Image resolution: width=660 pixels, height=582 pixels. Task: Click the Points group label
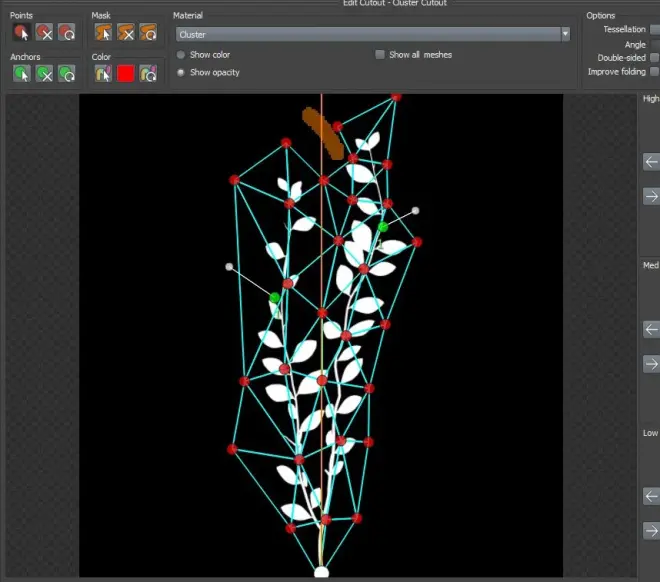coord(21,16)
